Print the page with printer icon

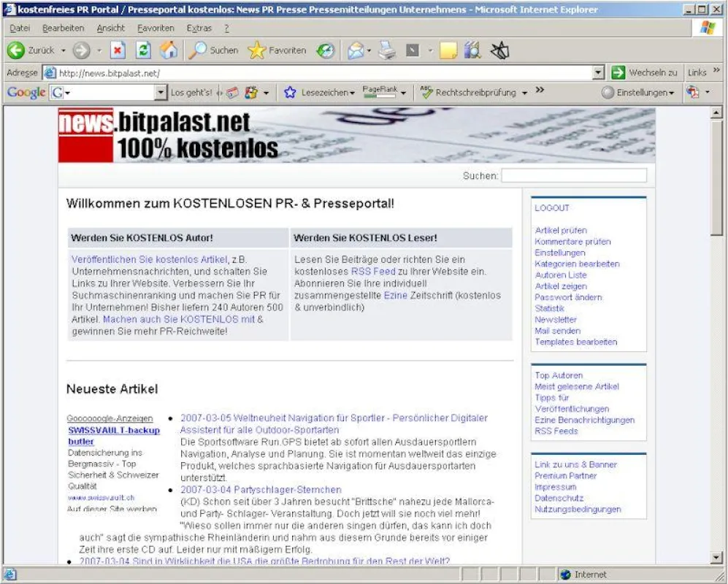click(387, 50)
